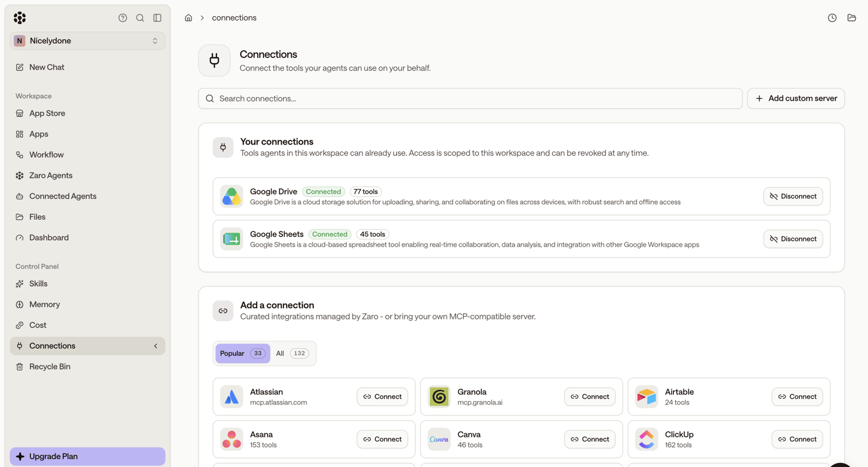The width and height of the screenshot is (868, 467).
Task: Open Memory in Control Panel
Action: (87, 304)
